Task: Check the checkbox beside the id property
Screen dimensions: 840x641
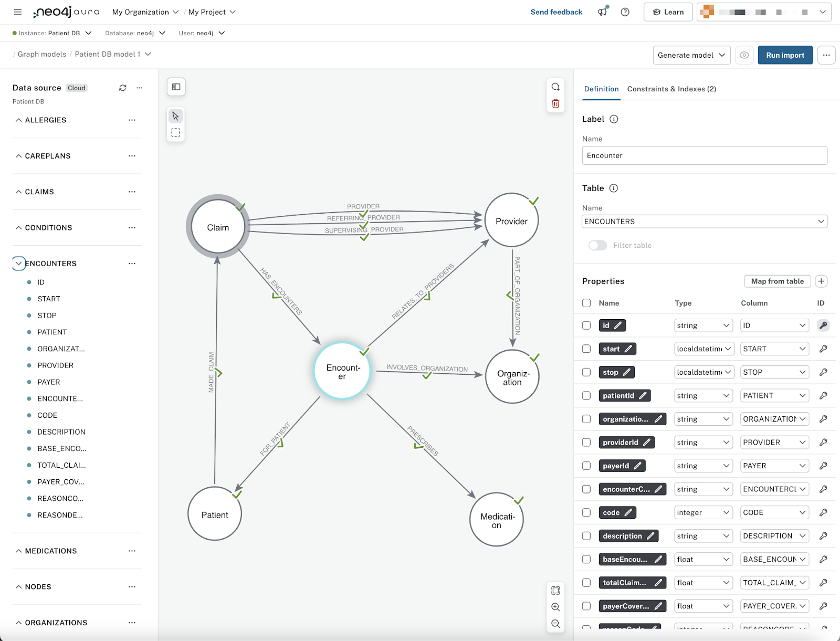Action: (x=586, y=325)
